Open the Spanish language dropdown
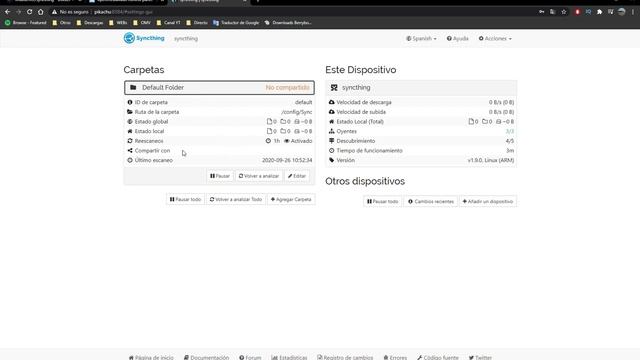Viewport: 640px width, 360px height. click(421, 38)
